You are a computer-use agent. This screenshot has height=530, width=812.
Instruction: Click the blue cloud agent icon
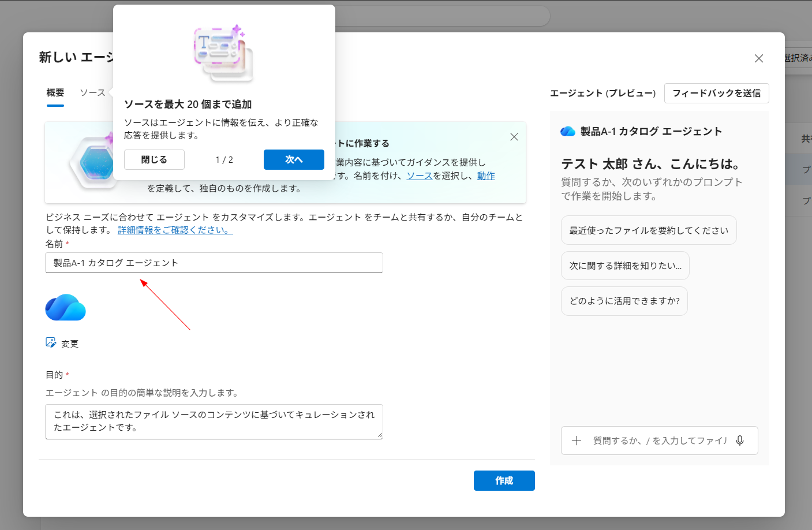click(65, 307)
